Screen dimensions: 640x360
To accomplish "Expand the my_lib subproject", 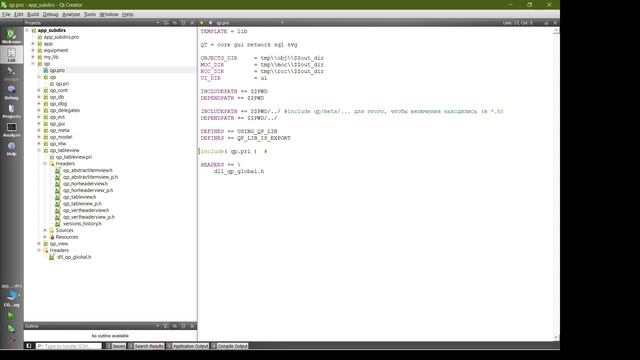I will (x=33, y=57).
